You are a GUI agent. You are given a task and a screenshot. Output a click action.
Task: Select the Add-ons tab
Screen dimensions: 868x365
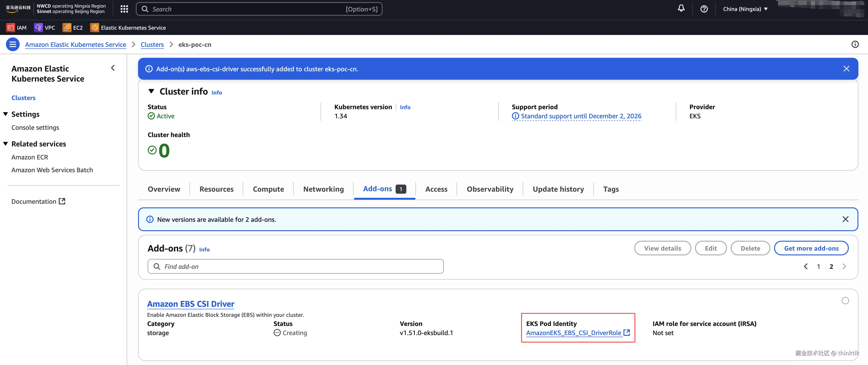coord(384,189)
